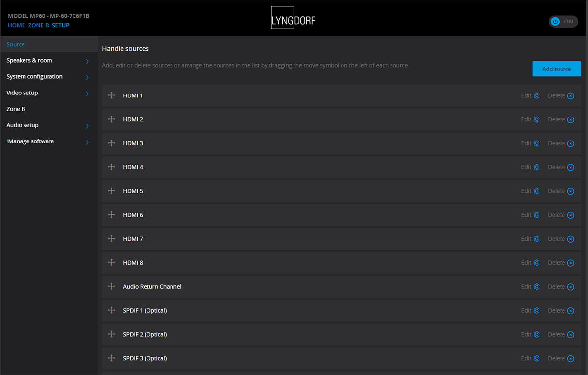Go to ZONE B link in header
The width and height of the screenshot is (588, 375).
click(39, 25)
